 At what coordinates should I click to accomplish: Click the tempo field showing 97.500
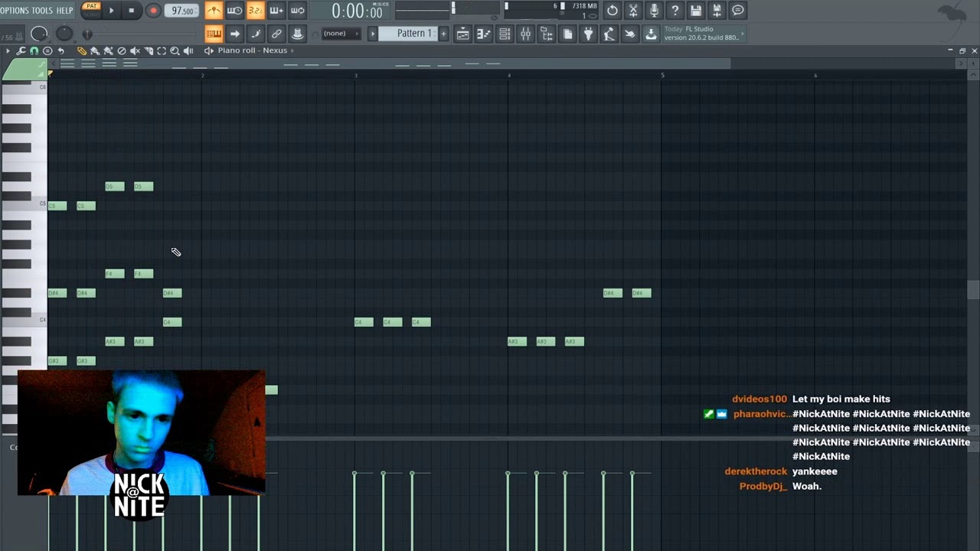182,11
